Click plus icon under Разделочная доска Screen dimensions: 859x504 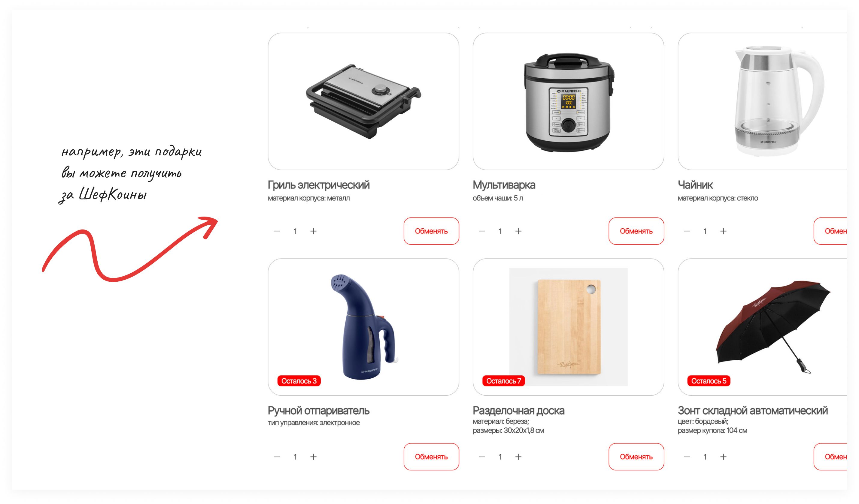518,457
